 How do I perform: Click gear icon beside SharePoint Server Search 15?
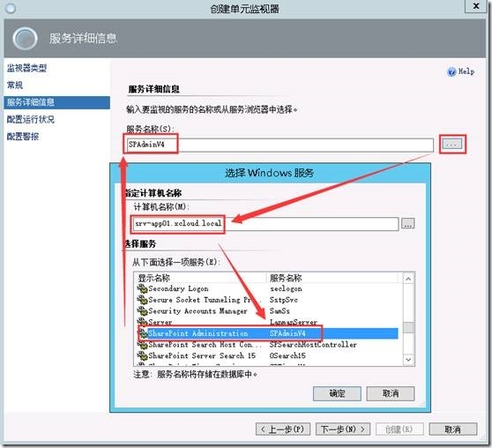(143, 355)
